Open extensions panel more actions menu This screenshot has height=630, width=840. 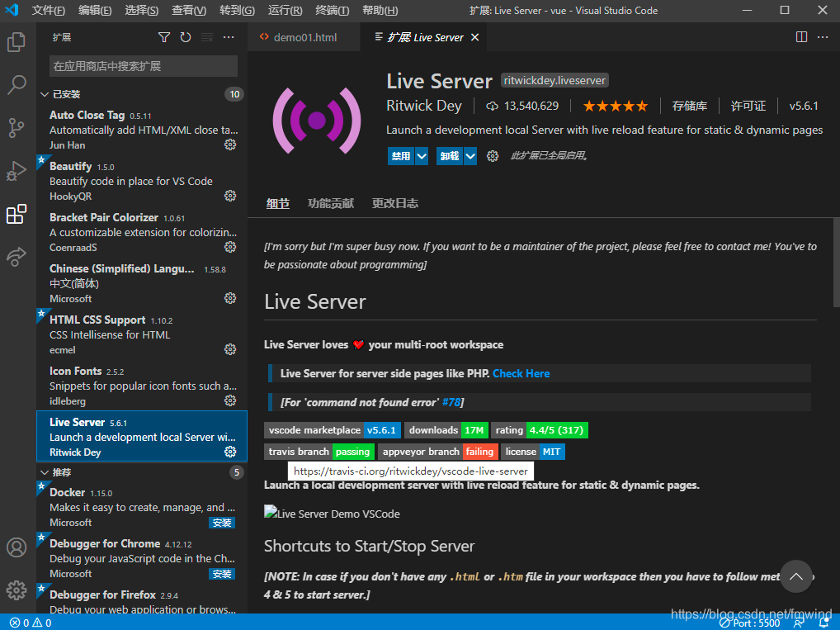(x=229, y=37)
